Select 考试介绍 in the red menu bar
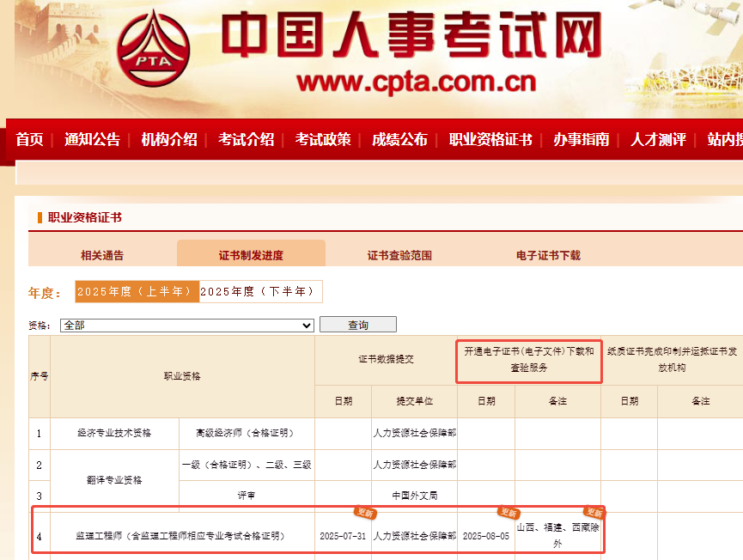743x560 pixels. coord(246,139)
